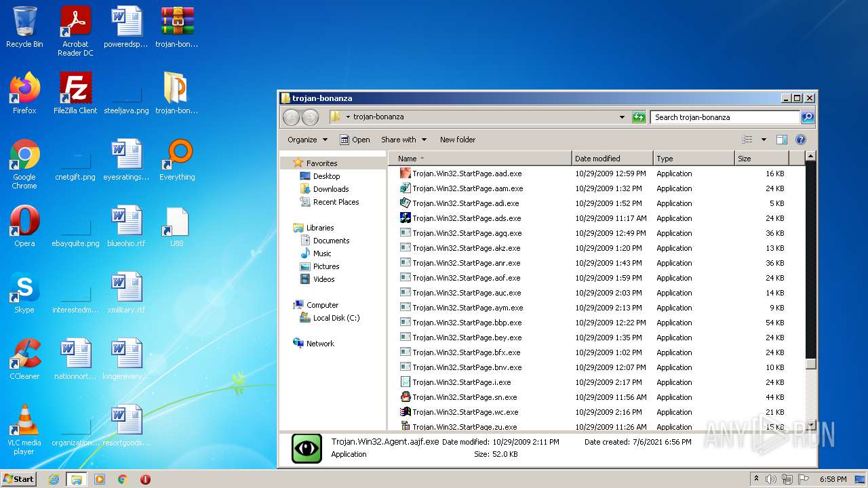
Task: Expand the Share with dropdown
Action: coord(404,140)
